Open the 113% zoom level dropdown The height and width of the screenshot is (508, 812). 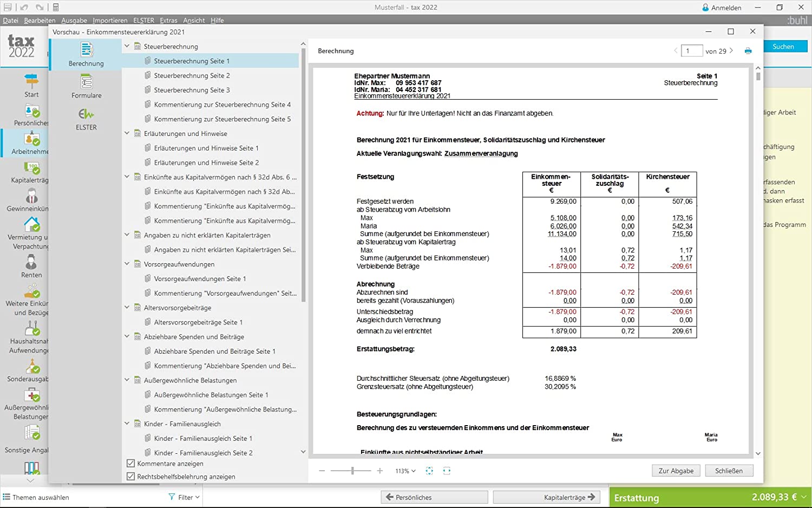pos(405,471)
